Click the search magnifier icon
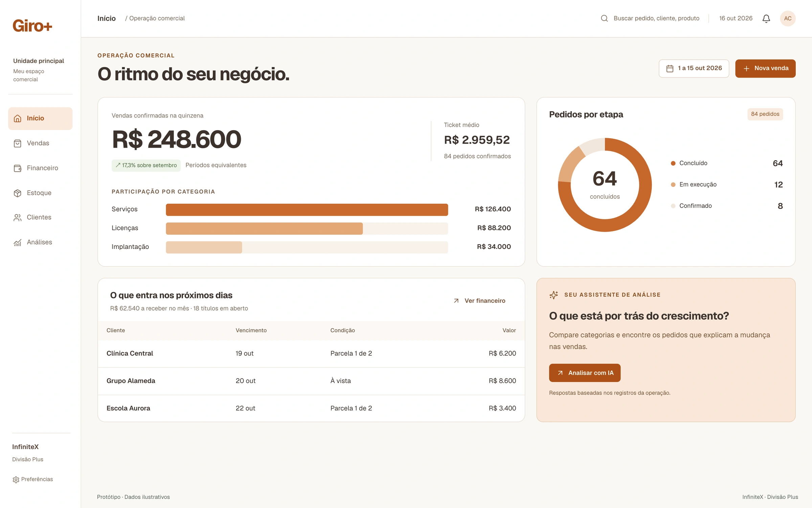 604,18
